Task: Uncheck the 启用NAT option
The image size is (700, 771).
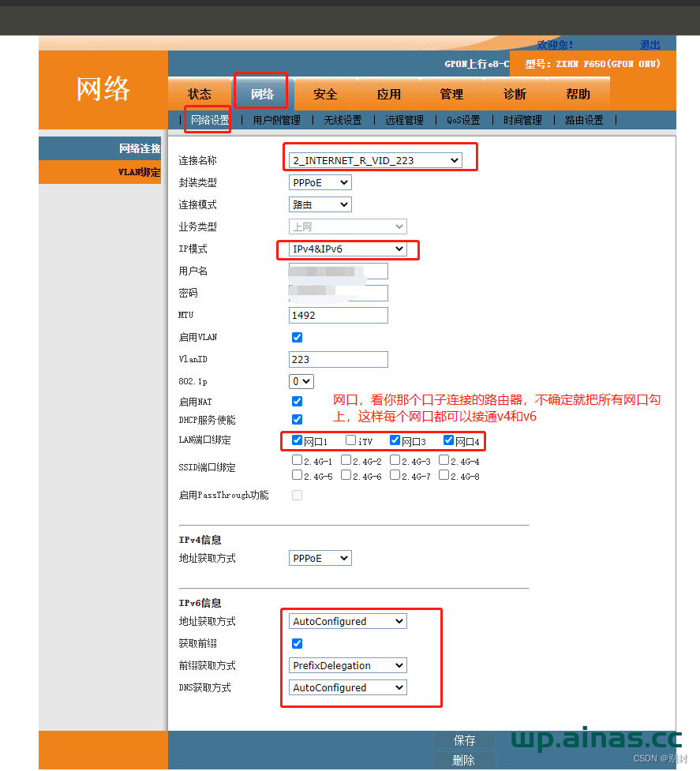Action: click(297, 401)
